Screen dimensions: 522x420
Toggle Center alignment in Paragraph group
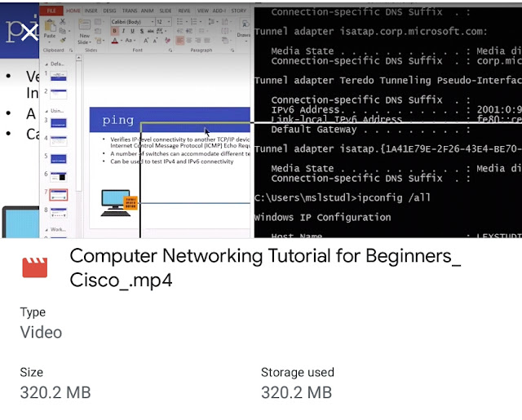[188, 41]
